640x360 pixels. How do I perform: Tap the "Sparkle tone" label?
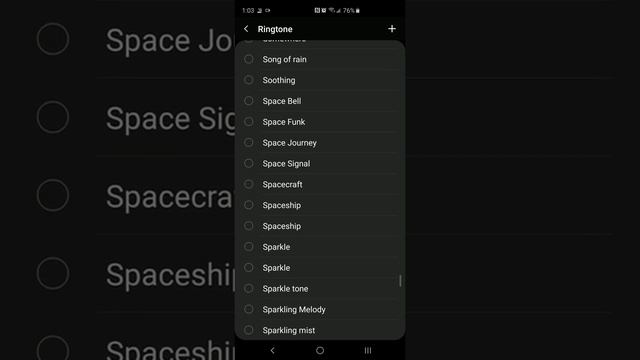point(285,289)
